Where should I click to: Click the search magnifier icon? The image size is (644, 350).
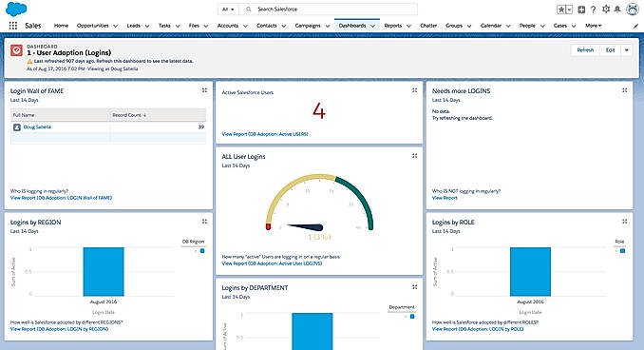(x=249, y=10)
